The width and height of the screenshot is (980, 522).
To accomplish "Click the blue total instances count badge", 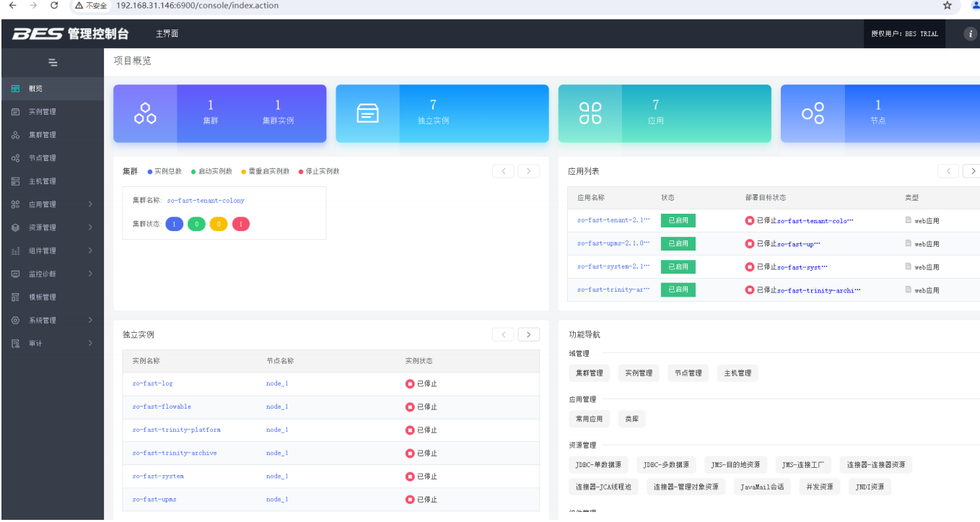I will click(x=174, y=225).
